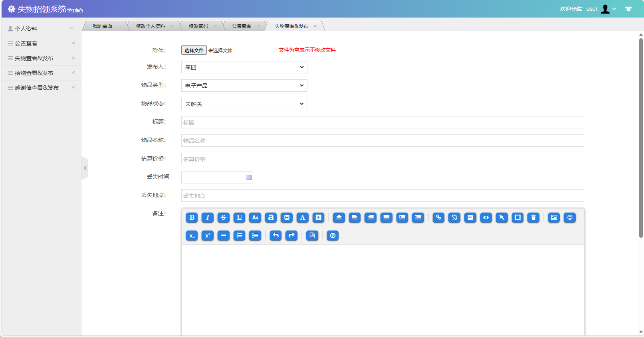Click the theme shirt icon in the header
The image size is (644, 337).
[x=628, y=9]
